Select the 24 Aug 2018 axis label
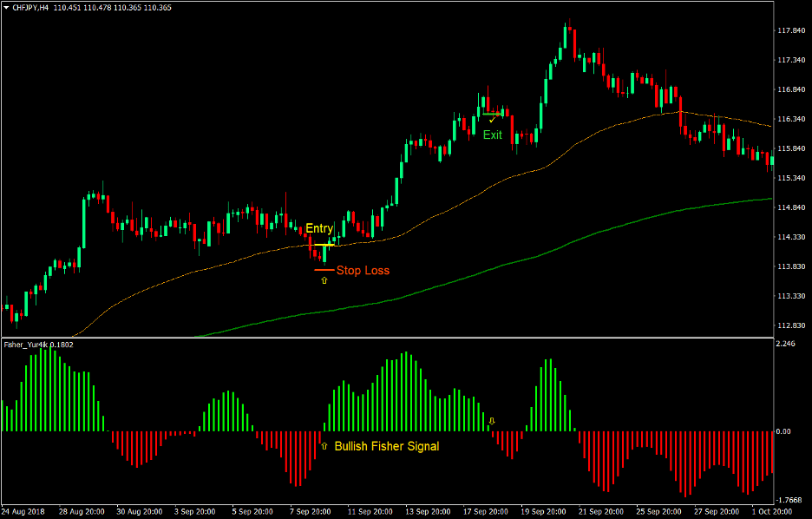The image size is (812, 519). 23,511
